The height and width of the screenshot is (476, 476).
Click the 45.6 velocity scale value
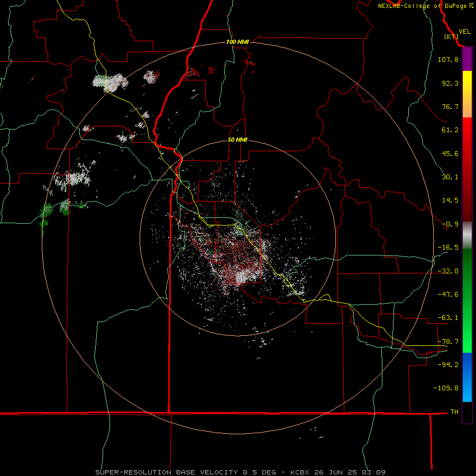pos(450,153)
